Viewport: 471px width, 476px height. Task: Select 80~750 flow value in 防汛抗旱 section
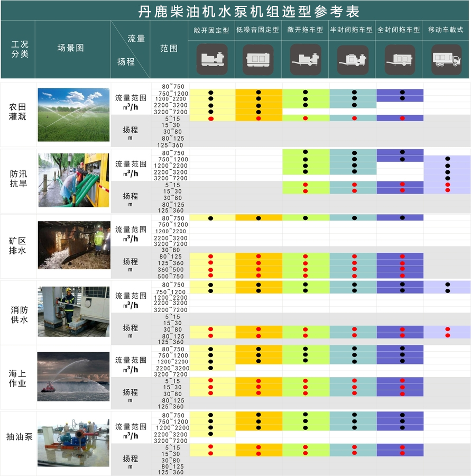[x=173, y=153]
